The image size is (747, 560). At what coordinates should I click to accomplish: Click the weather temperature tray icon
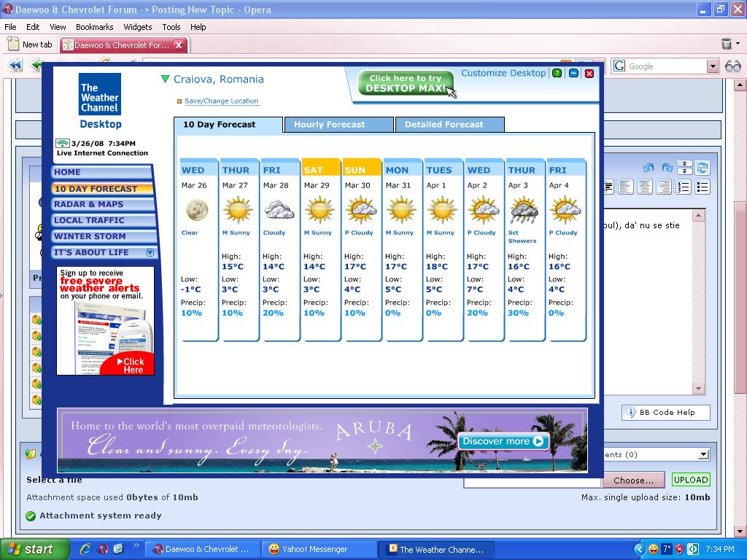(667, 549)
